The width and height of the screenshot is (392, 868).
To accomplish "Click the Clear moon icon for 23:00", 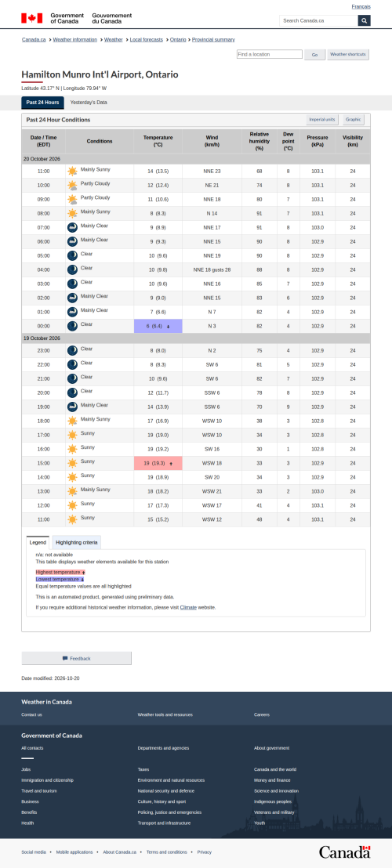I will 73,350.
